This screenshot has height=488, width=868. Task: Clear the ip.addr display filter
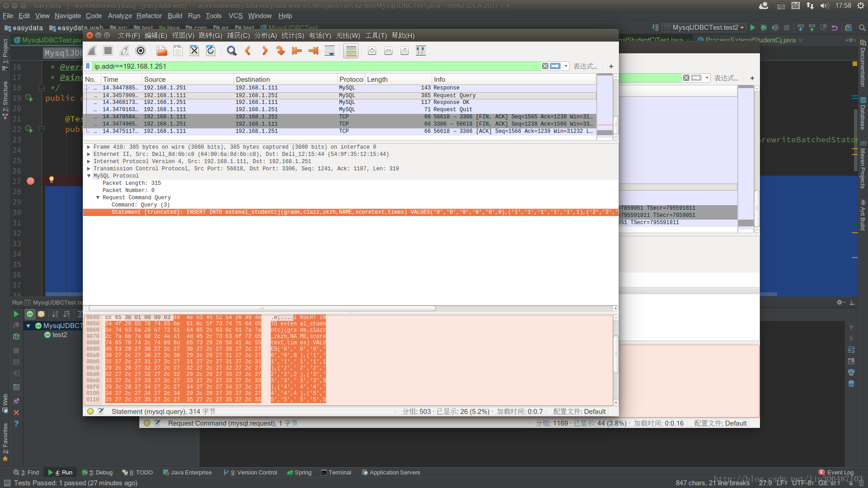[x=545, y=66]
